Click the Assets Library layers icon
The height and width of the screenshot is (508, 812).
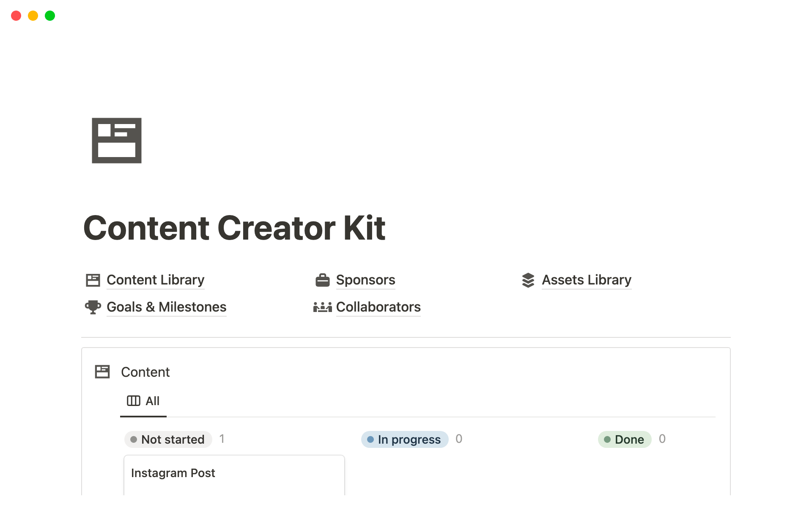[x=528, y=280]
